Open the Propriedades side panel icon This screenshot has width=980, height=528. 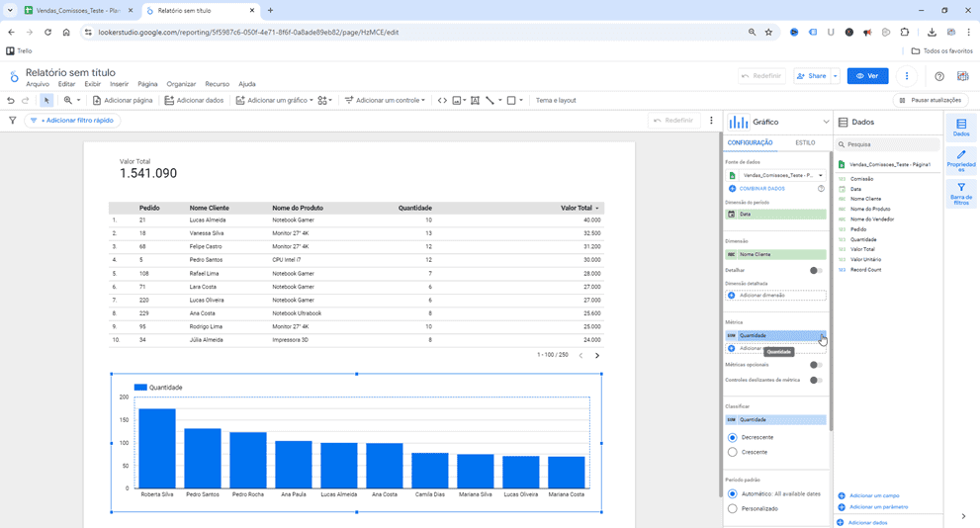[x=960, y=160]
